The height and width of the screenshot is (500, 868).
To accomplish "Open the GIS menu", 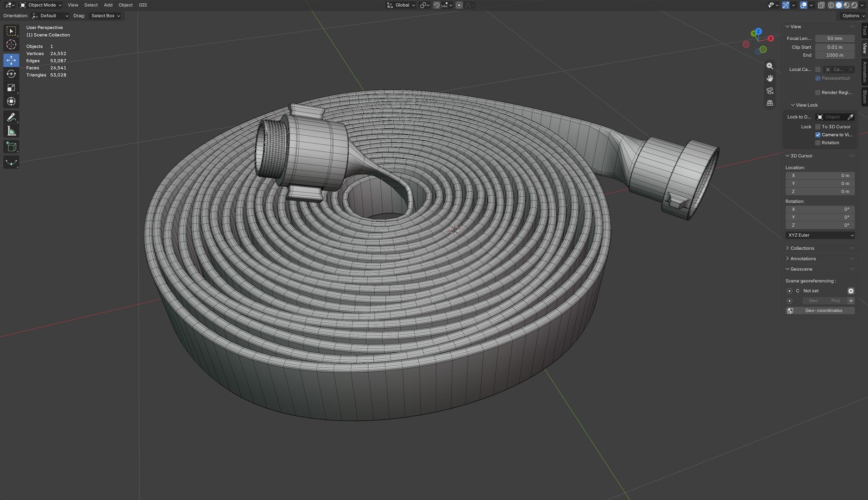I will pyautogui.click(x=143, y=5).
